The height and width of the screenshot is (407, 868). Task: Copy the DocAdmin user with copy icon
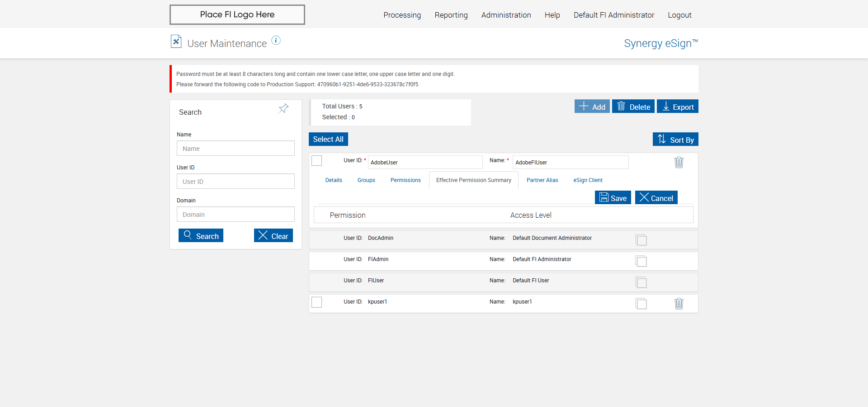641,240
